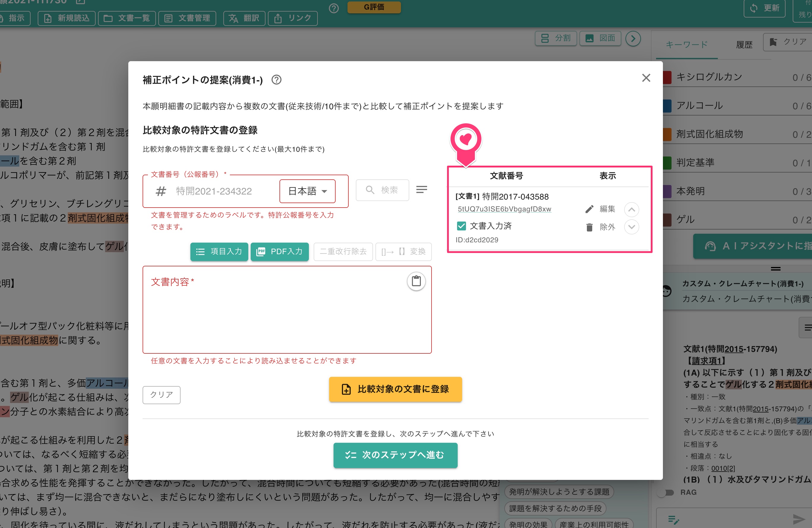Switch to the キーワード tab
This screenshot has width=812, height=528.
(x=686, y=45)
